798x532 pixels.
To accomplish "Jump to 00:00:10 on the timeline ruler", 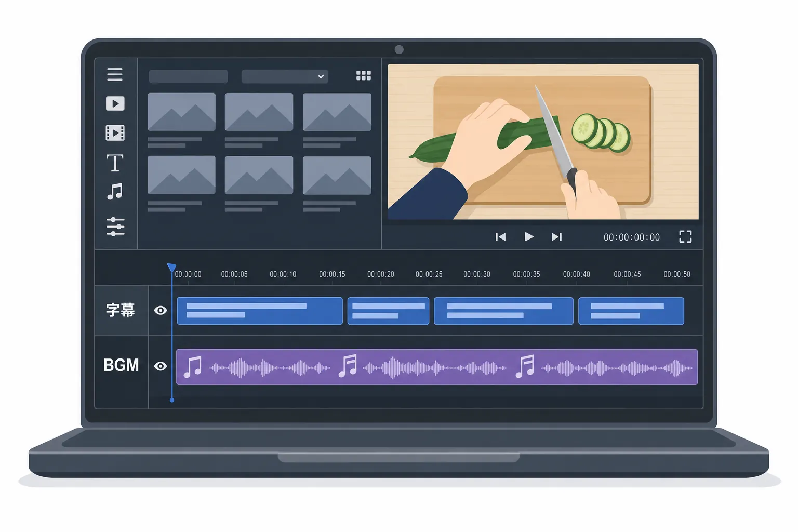I will (283, 274).
